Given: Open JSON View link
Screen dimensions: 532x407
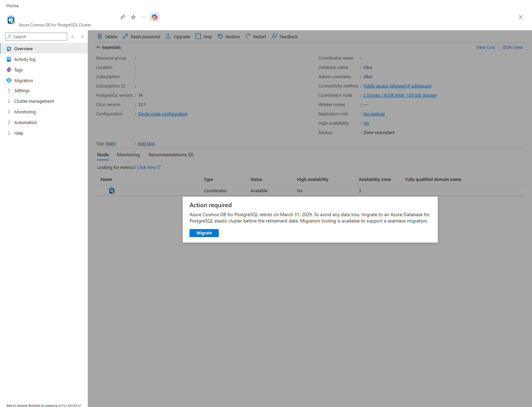Looking at the screenshot, I should (512, 47).
